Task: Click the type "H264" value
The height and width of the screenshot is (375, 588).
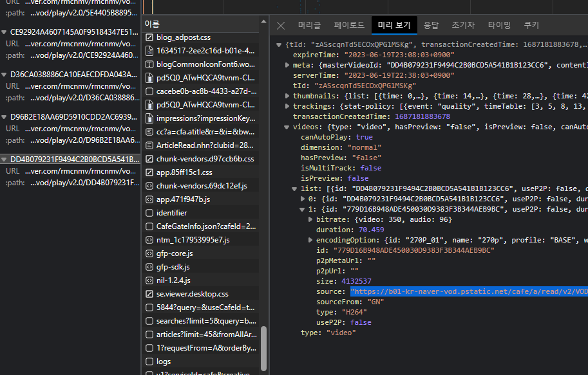Action: tap(354, 312)
